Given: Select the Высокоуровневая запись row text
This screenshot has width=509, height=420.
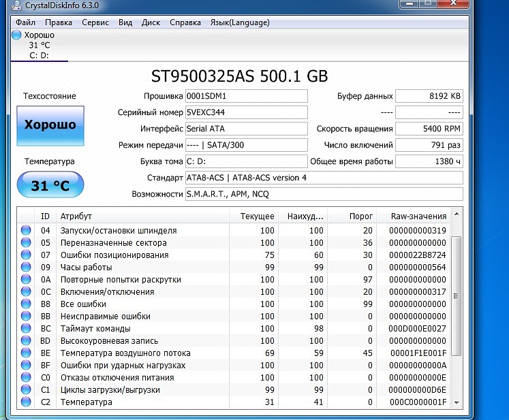Looking at the screenshot, I should 110,341.
